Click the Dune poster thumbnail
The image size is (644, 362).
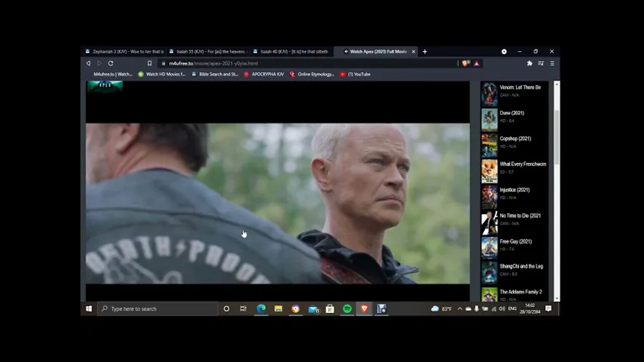point(489,120)
